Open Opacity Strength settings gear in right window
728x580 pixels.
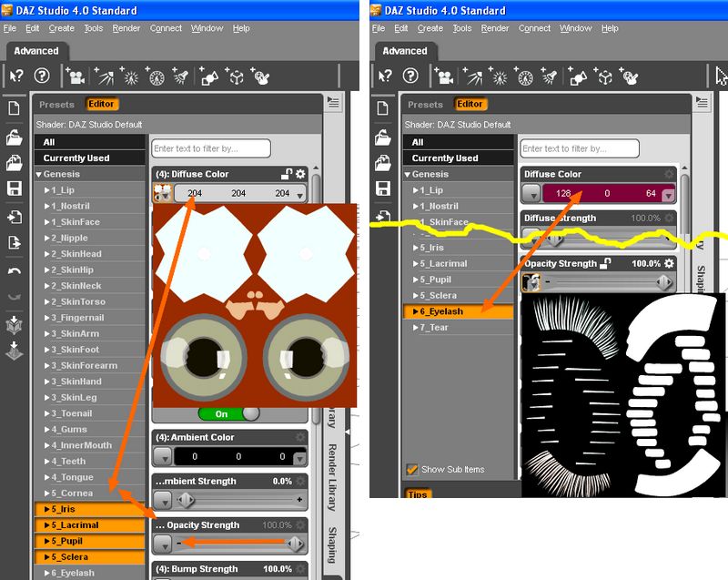tap(669, 263)
